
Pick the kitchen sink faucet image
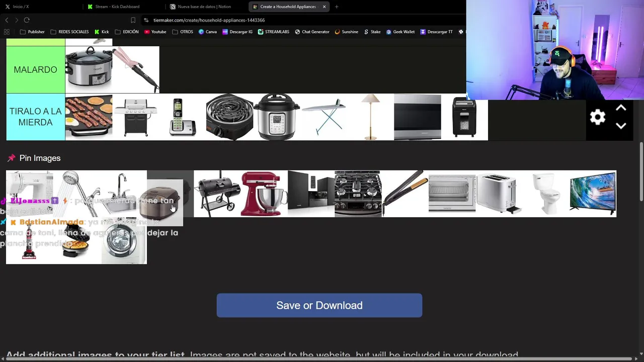[x=123, y=194]
